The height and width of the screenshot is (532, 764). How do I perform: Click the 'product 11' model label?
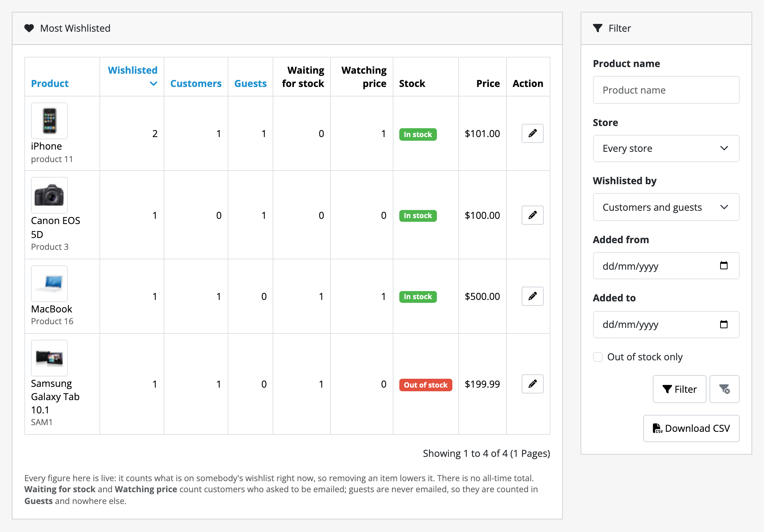click(52, 159)
